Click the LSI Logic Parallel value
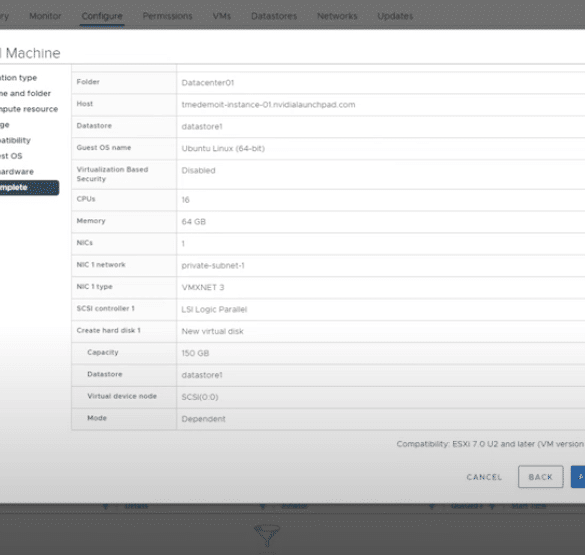 (x=214, y=309)
